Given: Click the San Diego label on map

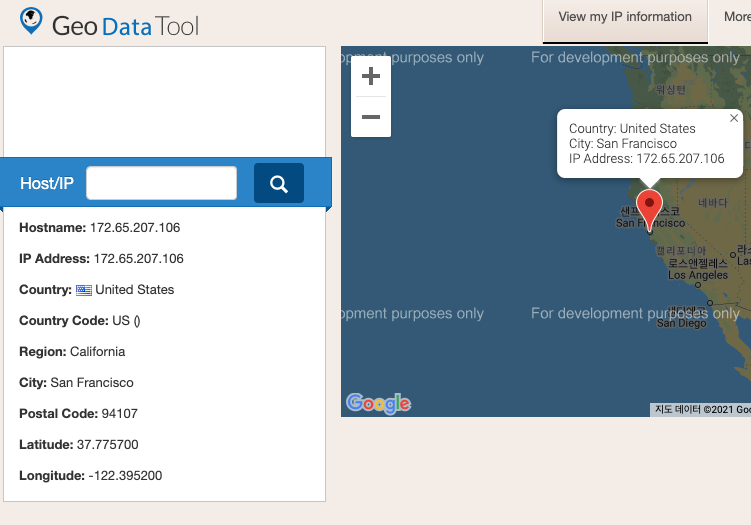Looking at the screenshot, I should (682, 323).
